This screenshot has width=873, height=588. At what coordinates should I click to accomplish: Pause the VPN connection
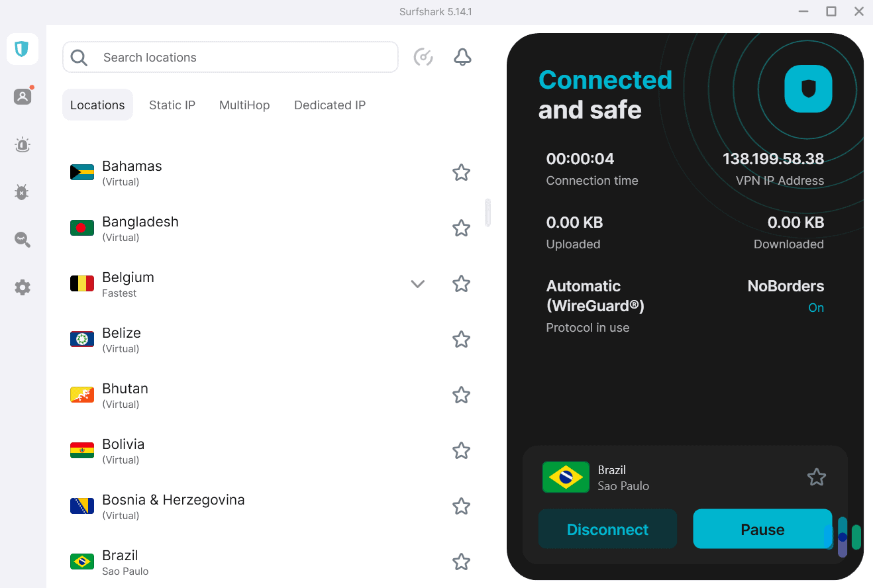pos(762,529)
